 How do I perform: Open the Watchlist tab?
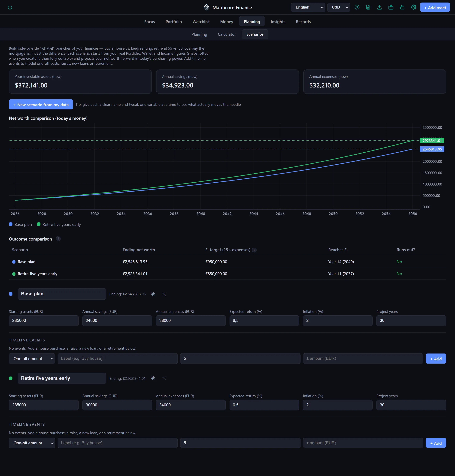click(x=201, y=22)
